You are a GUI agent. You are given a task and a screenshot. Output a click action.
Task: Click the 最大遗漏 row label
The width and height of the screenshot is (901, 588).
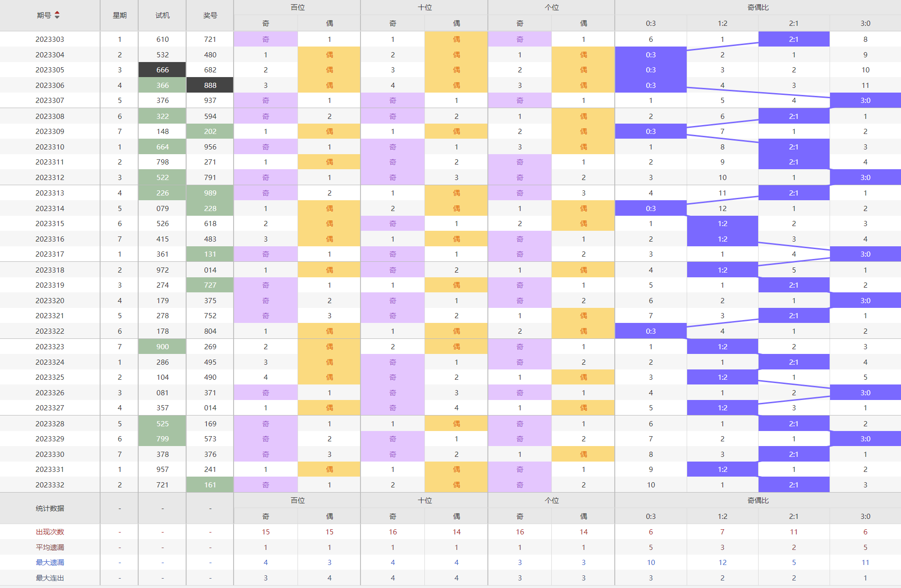pos(50,562)
